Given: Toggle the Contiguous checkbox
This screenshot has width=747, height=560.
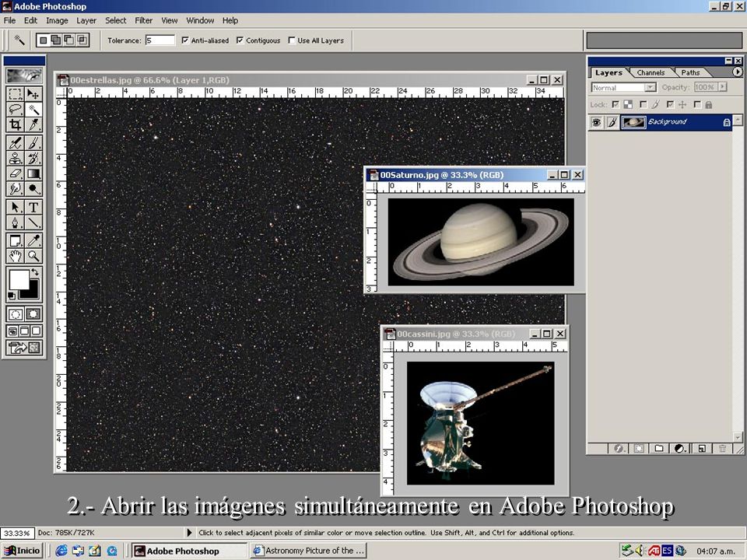Looking at the screenshot, I should click(240, 40).
